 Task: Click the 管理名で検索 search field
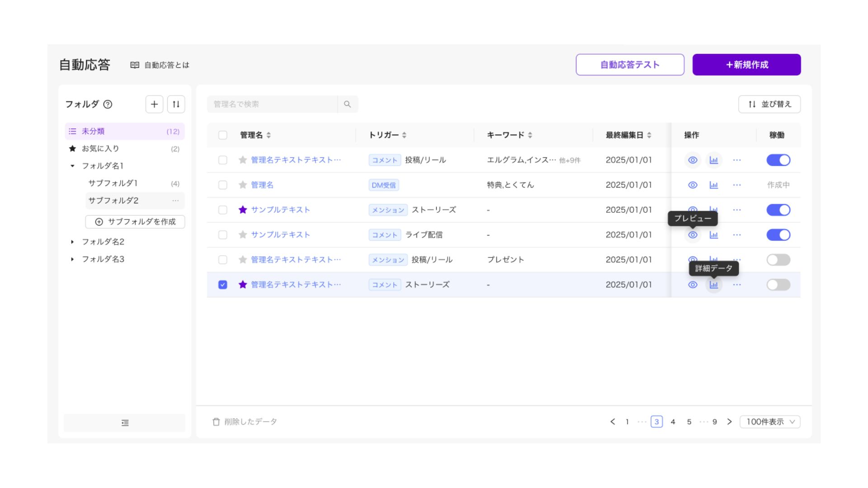click(x=272, y=104)
